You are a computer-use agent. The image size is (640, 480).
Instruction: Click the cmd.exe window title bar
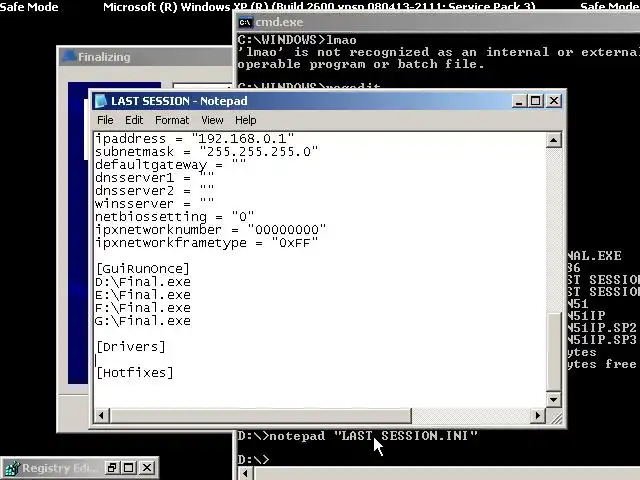438,22
